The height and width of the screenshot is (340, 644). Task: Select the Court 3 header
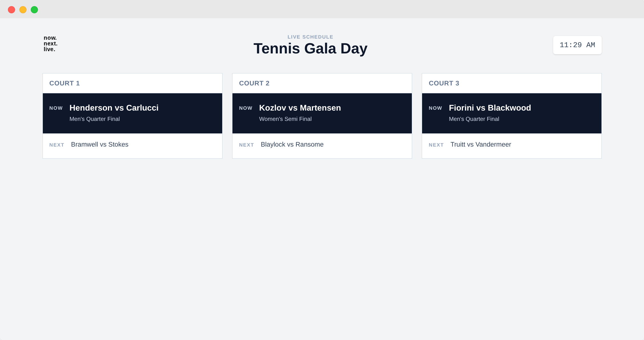(444, 83)
